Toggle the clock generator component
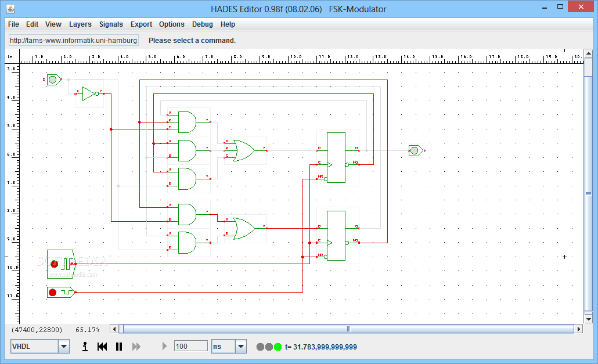This screenshot has height=364, width=598. pos(60,264)
